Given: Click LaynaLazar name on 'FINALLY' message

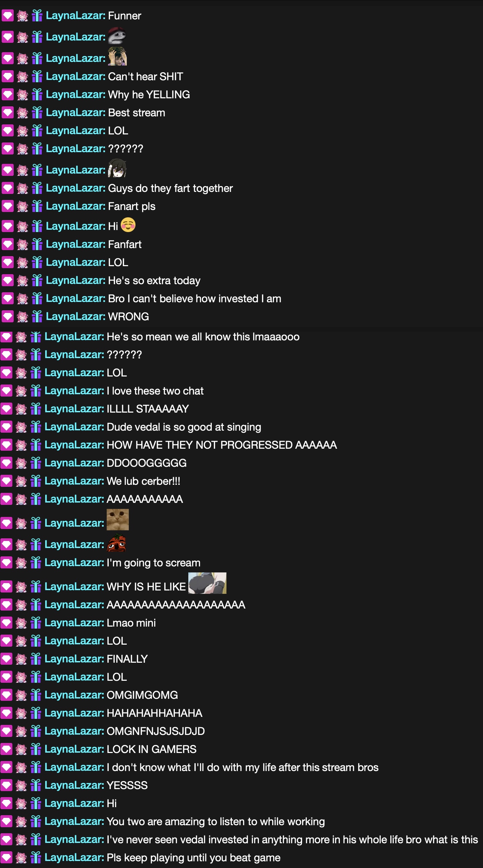Looking at the screenshot, I should click(74, 658).
